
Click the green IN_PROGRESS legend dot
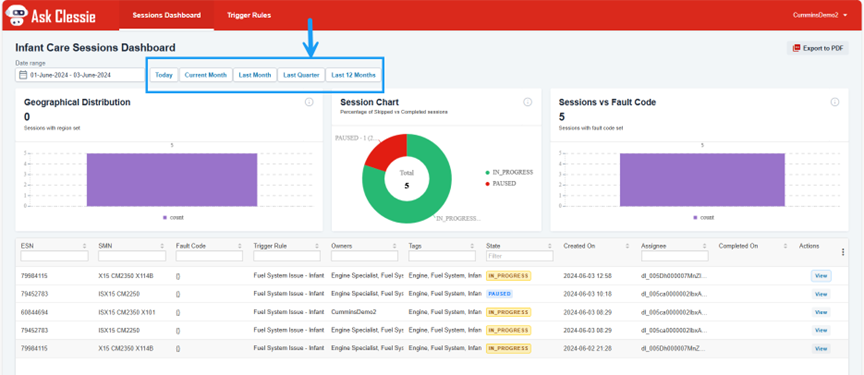[x=487, y=172]
